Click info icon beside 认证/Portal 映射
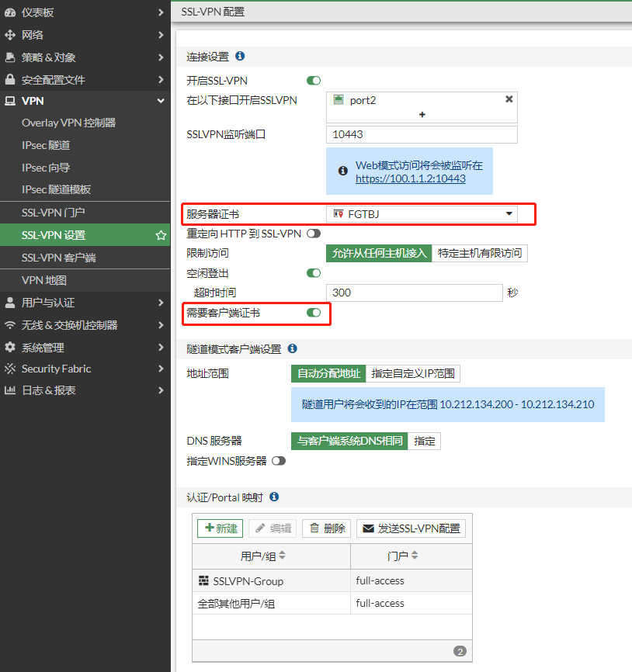The height and width of the screenshot is (672, 632). pyautogui.click(x=274, y=497)
